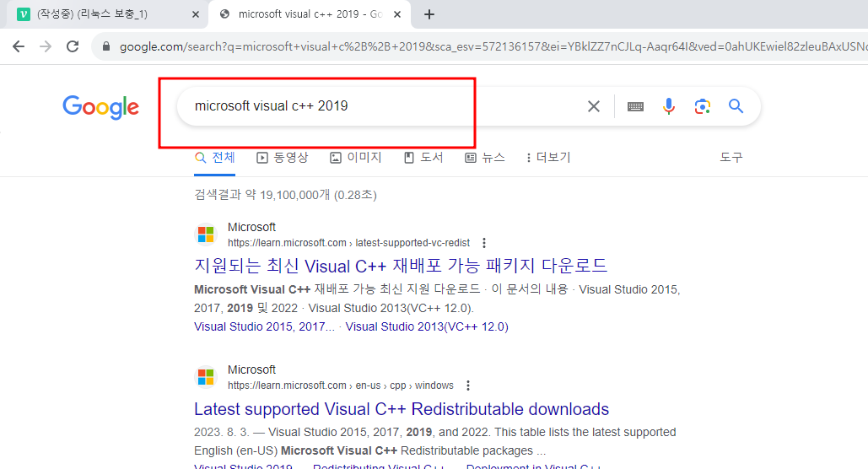This screenshot has height=469, width=868.
Task: Click the Google logo
Action: tap(100, 107)
